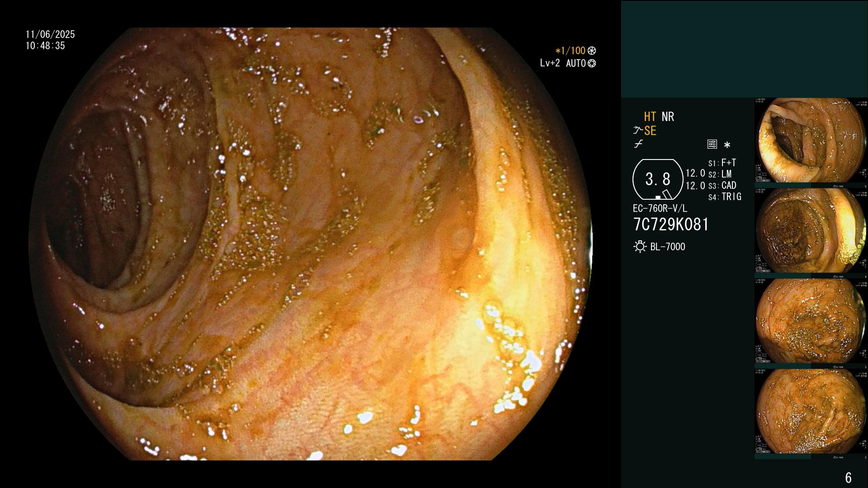This screenshot has width=868, height=488.
Task: Click the upper 12.0 value
Action: 695,173
